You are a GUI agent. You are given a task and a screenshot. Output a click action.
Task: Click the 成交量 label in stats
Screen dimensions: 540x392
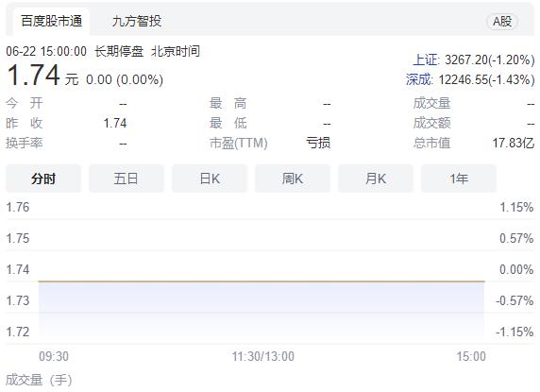pos(431,103)
